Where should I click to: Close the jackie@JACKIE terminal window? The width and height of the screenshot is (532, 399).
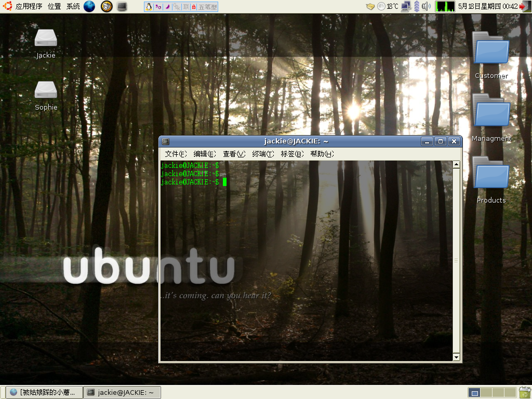click(454, 141)
